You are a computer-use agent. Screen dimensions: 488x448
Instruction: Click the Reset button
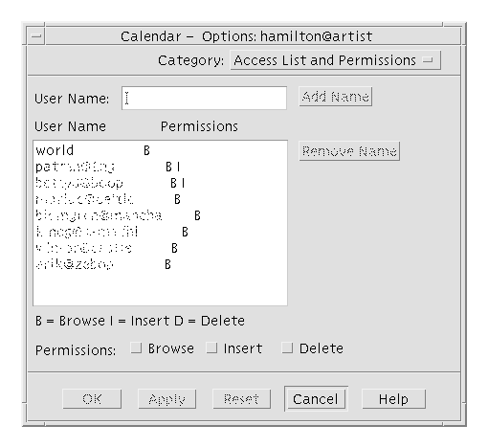click(241, 399)
